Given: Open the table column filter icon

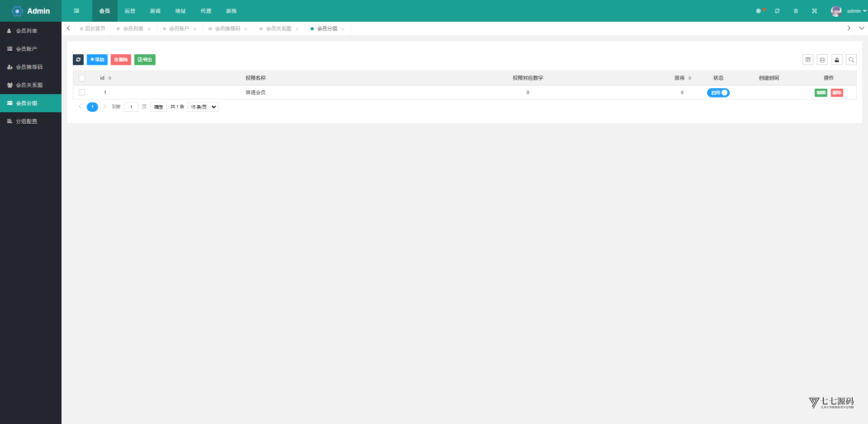Looking at the screenshot, I should click(808, 59).
